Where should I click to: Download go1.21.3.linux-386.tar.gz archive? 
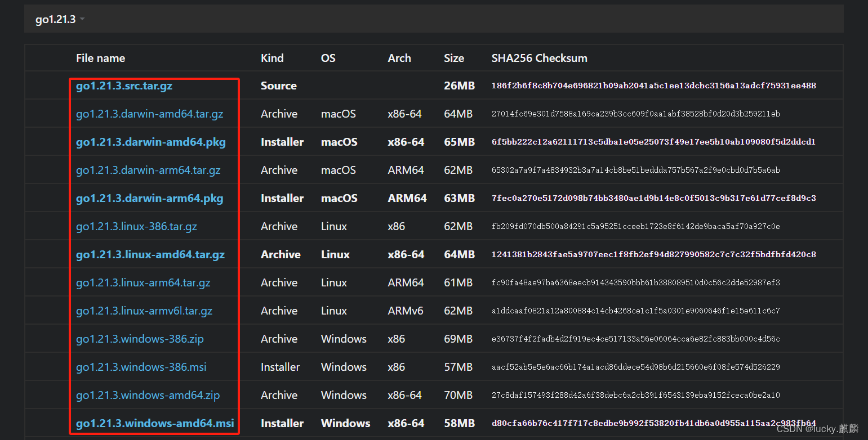(136, 227)
